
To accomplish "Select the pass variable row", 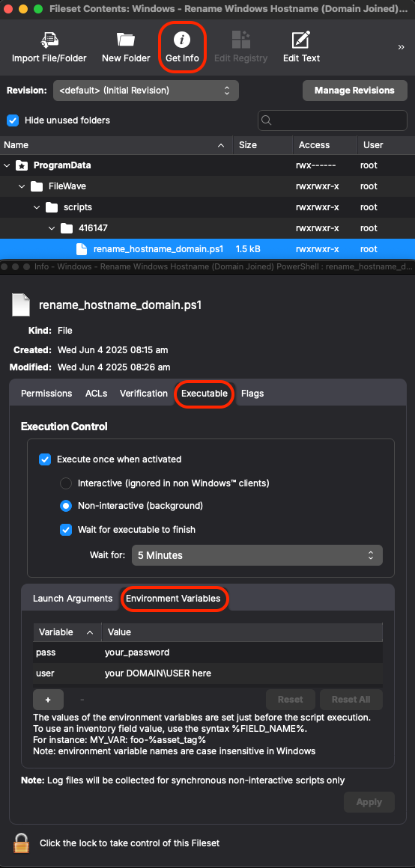I will click(x=207, y=652).
